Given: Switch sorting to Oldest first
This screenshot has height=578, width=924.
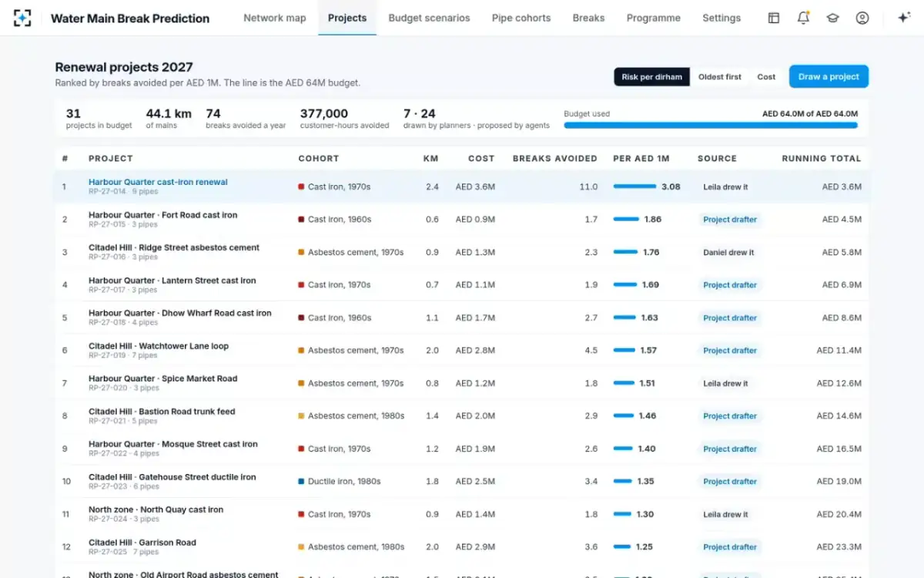Looking at the screenshot, I should pyautogui.click(x=719, y=77).
